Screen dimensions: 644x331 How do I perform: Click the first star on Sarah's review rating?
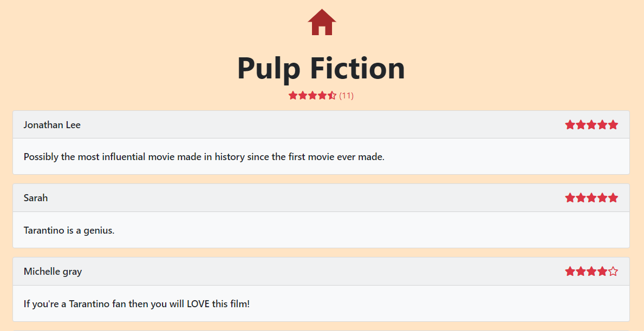[570, 197]
